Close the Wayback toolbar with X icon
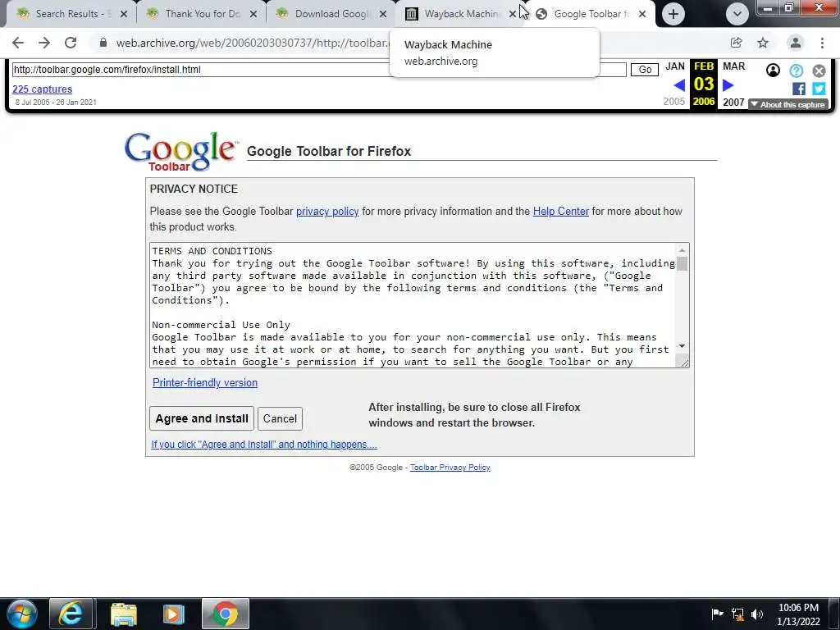The height and width of the screenshot is (630, 840). (819, 71)
